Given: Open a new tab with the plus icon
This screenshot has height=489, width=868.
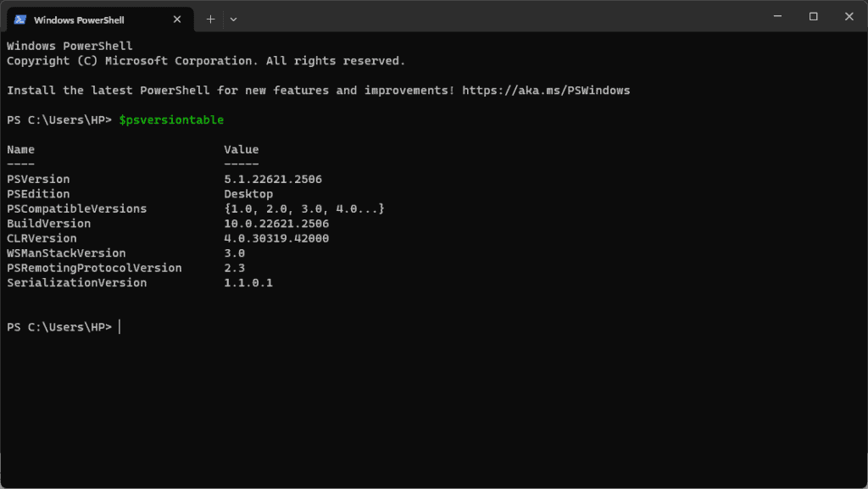Looking at the screenshot, I should (x=210, y=19).
